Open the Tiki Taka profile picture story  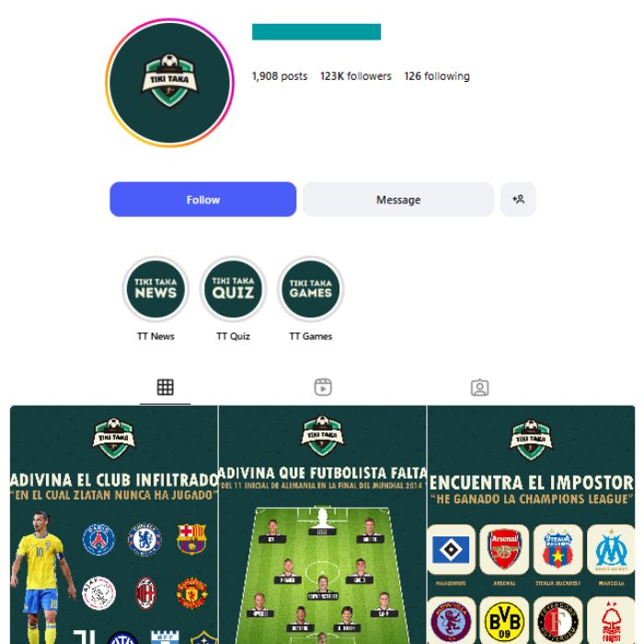click(169, 83)
